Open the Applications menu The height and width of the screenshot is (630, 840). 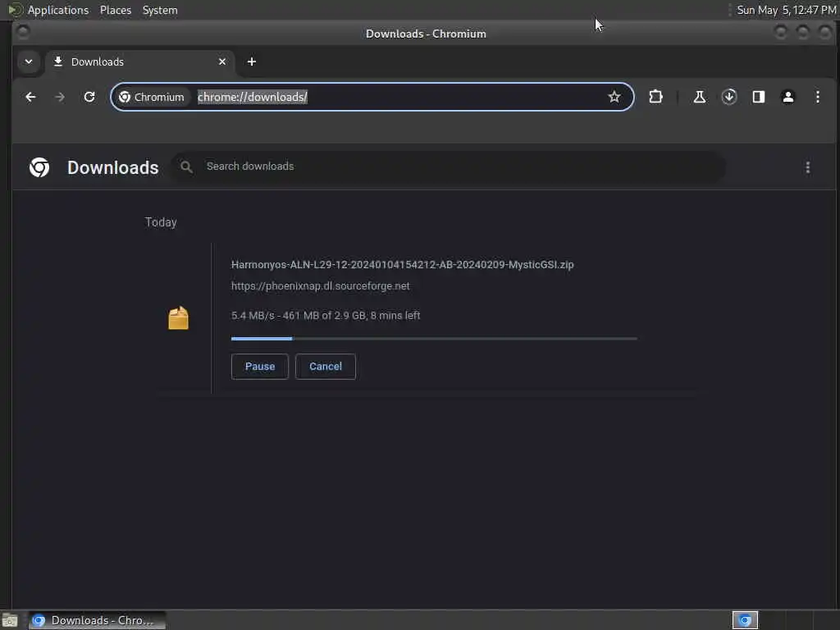(x=58, y=10)
